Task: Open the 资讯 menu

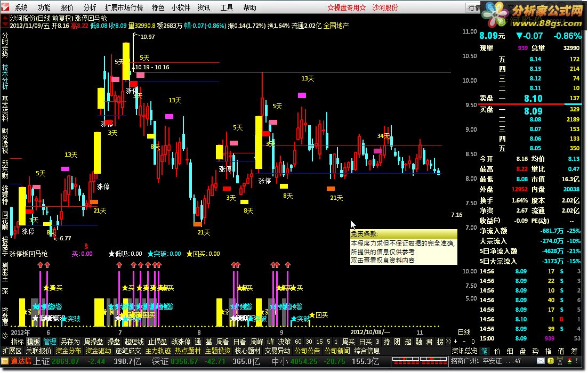Action: [204, 7]
